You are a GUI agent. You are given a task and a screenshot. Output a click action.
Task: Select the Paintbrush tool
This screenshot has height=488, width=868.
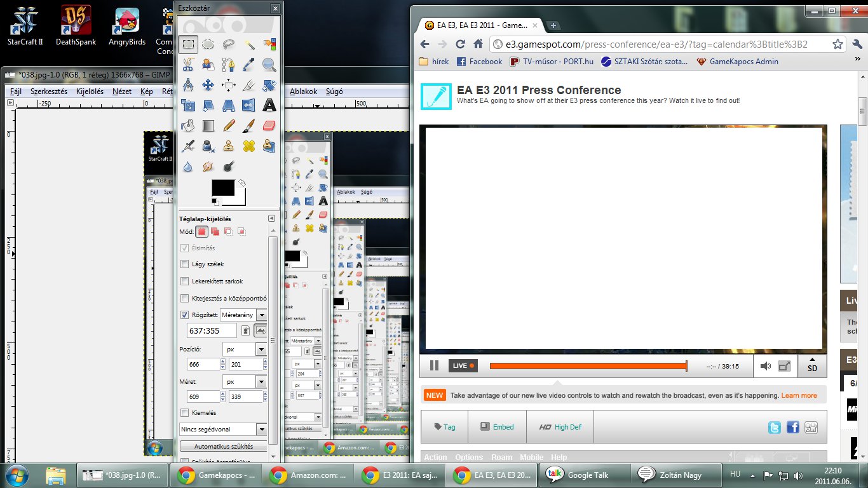coord(249,125)
